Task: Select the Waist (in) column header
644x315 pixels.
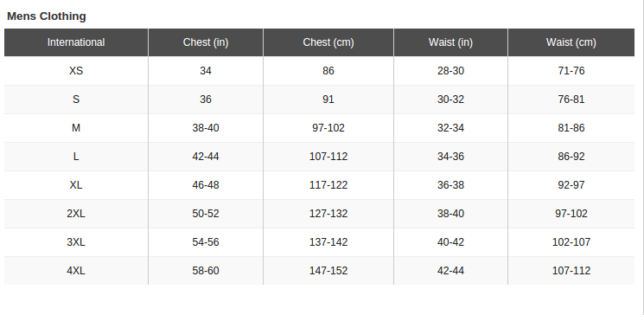Action: pyautogui.click(x=450, y=42)
